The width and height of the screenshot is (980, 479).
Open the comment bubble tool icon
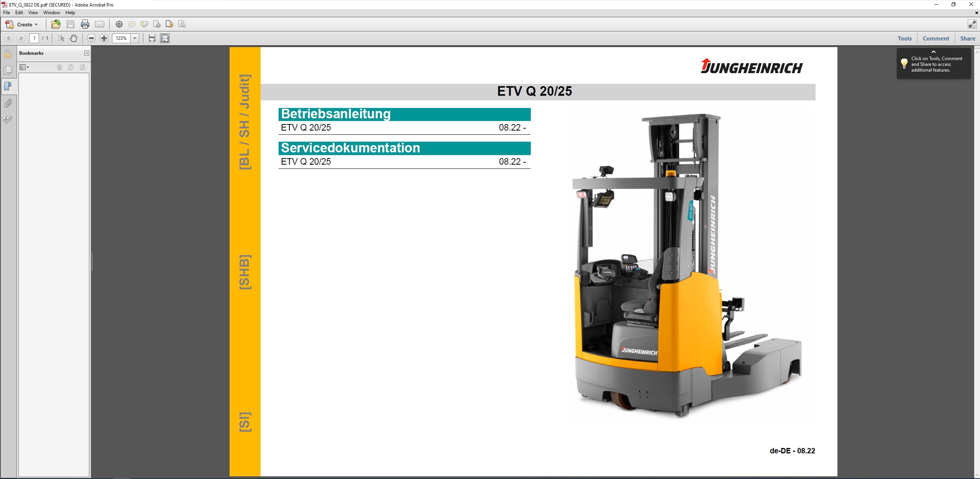point(131,24)
